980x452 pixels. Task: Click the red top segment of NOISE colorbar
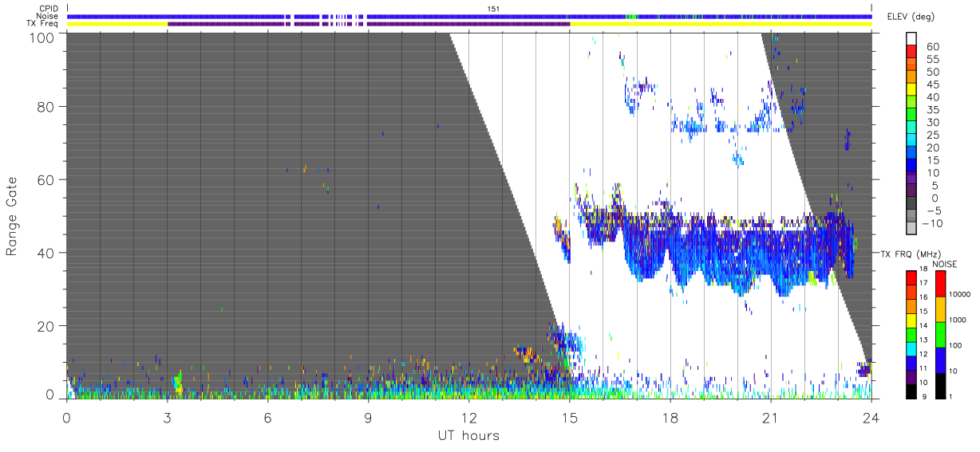pos(939,282)
